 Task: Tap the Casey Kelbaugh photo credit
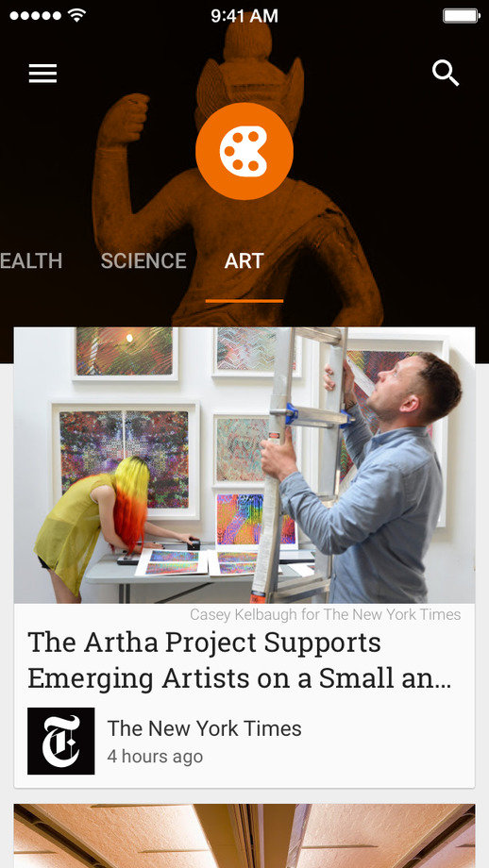(x=325, y=614)
